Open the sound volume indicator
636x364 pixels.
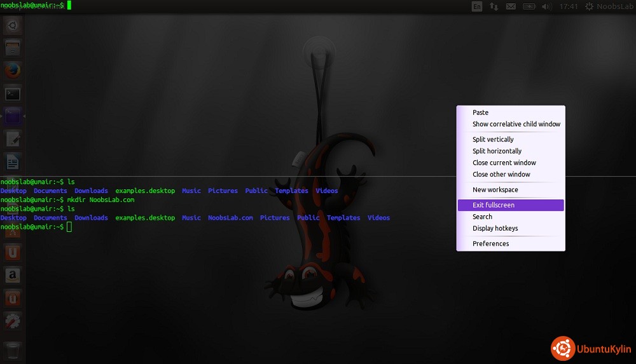pyautogui.click(x=546, y=6)
